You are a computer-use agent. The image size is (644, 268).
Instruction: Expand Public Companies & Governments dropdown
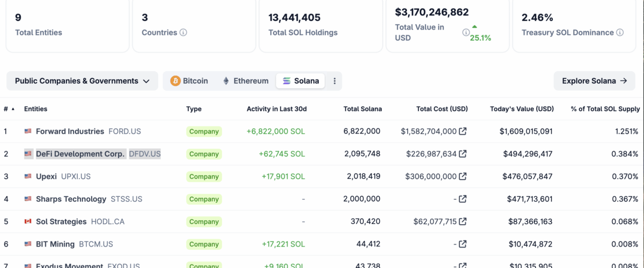[x=82, y=81]
